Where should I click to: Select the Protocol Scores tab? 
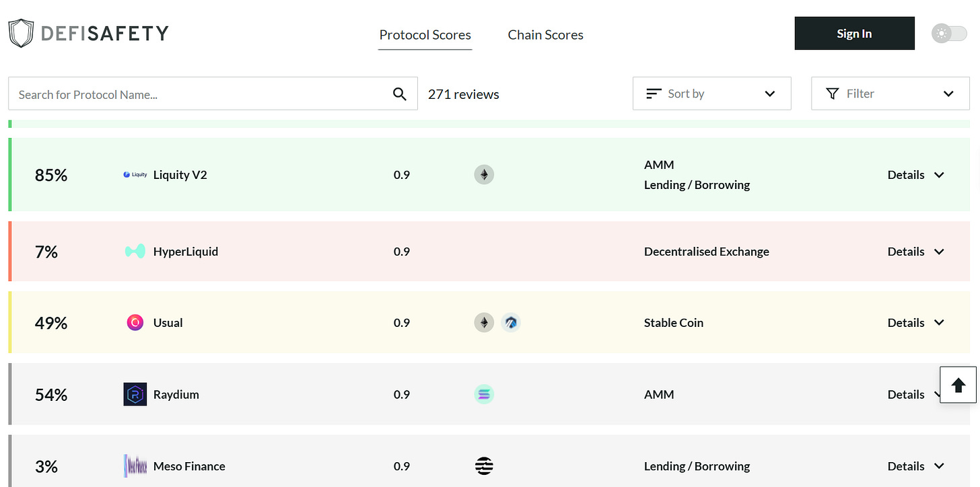tap(425, 34)
